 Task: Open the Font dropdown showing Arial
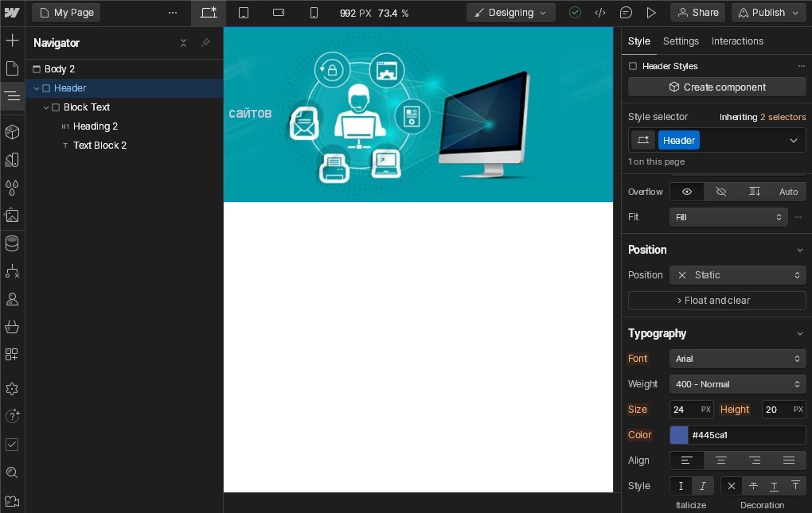coord(739,359)
